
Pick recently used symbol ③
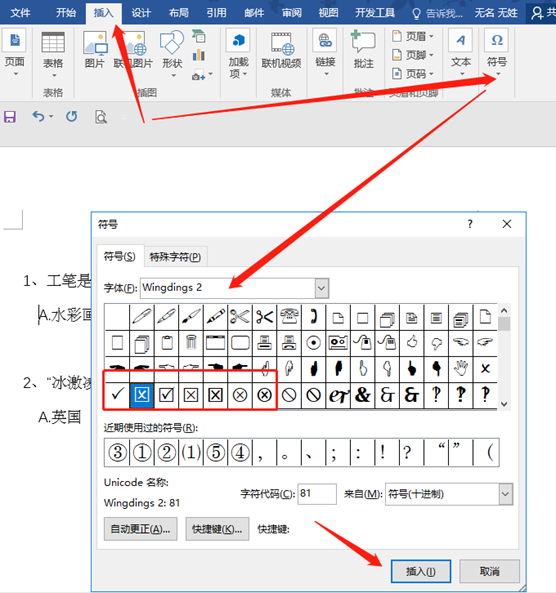click(117, 452)
